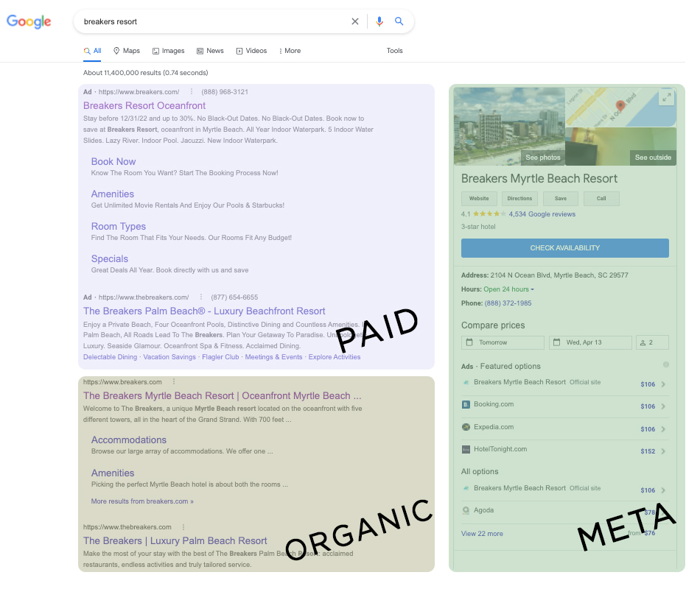Click the Google logo
This screenshot has width=700, height=589.
coord(29,21)
